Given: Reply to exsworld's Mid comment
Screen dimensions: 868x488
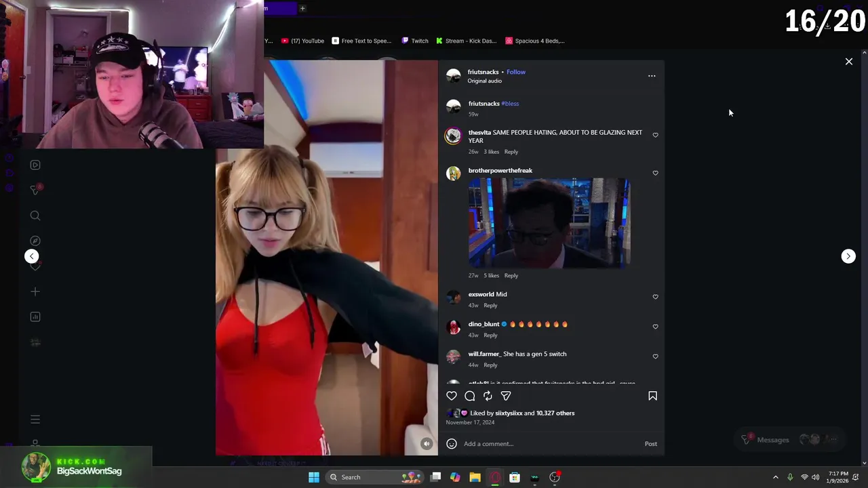Looking at the screenshot, I should tap(490, 306).
